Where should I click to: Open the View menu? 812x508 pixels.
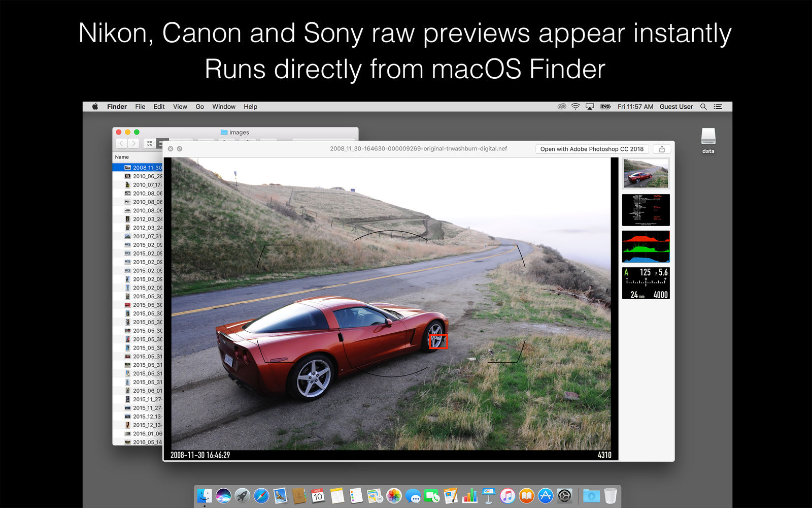(180, 107)
